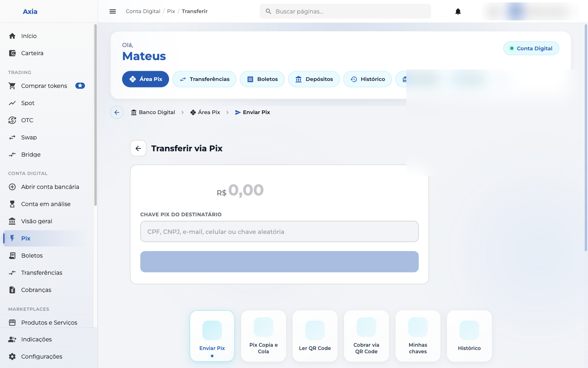This screenshot has width=588, height=368.
Task: Select the Minhas chaves card
Action: click(x=418, y=336)
